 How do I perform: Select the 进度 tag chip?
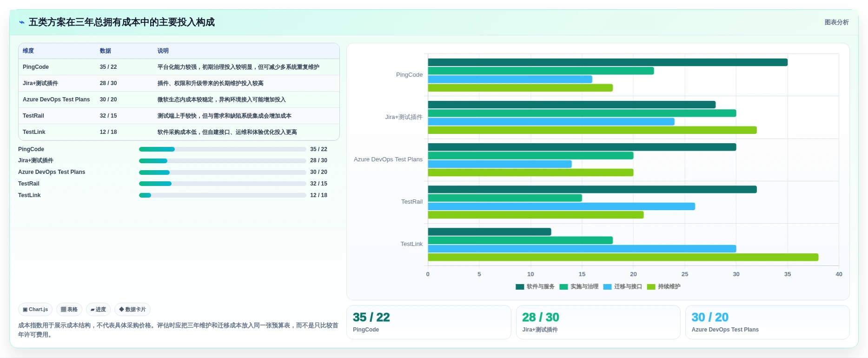tap(98, 309)
